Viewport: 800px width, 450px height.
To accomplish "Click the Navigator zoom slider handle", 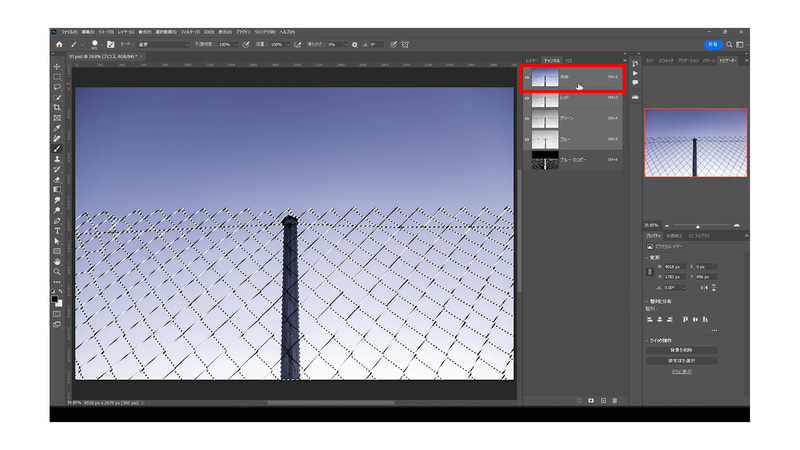I will coord(697,226).
